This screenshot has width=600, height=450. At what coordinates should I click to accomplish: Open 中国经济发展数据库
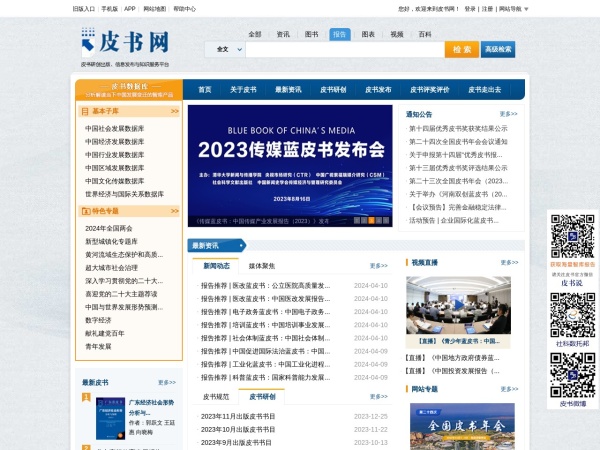click(115, 142)
